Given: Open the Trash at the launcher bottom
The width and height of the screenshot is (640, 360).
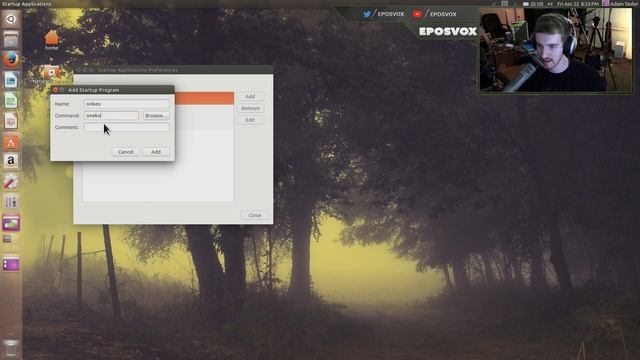Looking at the screenshot, I should coord(11,349).
